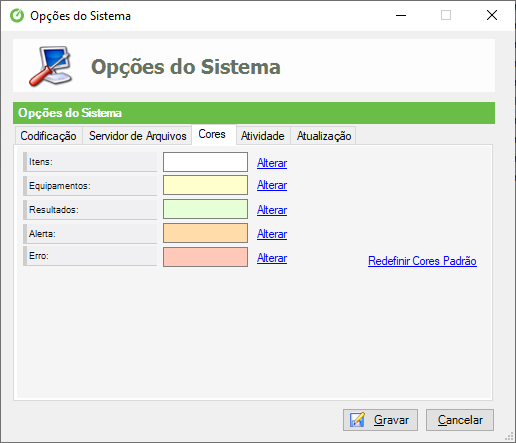Screen dimensions: 516x443
Task: Click the white Itens color swatch
Action: (205, 162)
